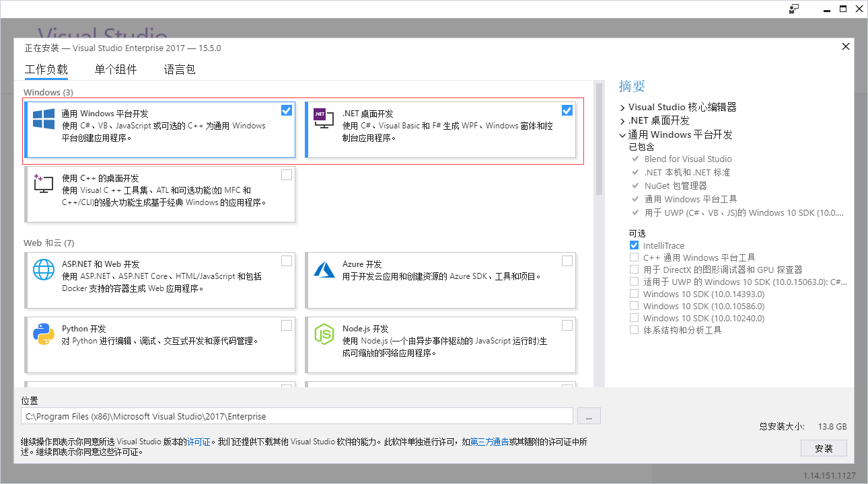Maximize the background Visual Studio Installer window
Viewport: 868px width, 484px height.
click(844, 9)
